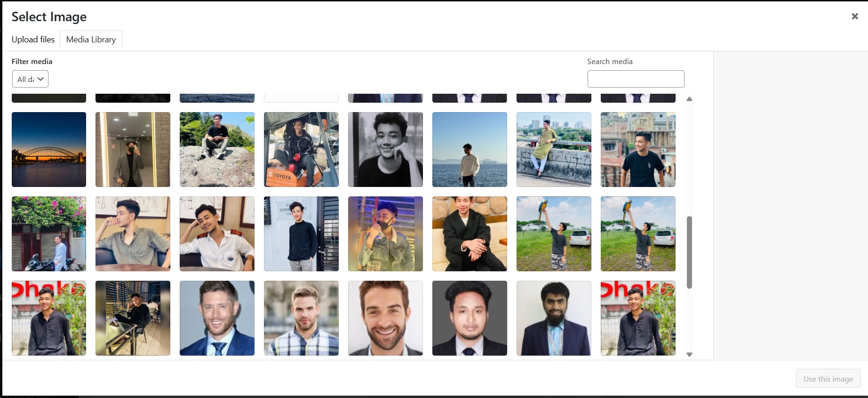This screenshot has height=398, width=868.
Task: Switch to the Upload files tab
Action: (33, 40)
